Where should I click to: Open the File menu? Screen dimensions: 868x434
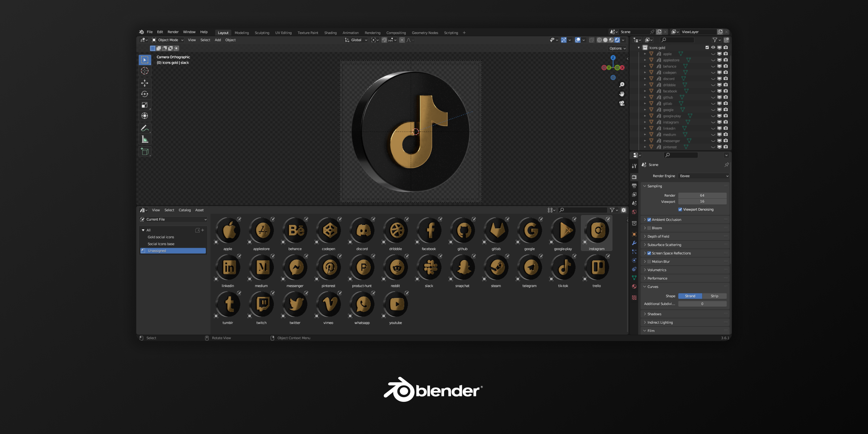(x=150, y=32)
